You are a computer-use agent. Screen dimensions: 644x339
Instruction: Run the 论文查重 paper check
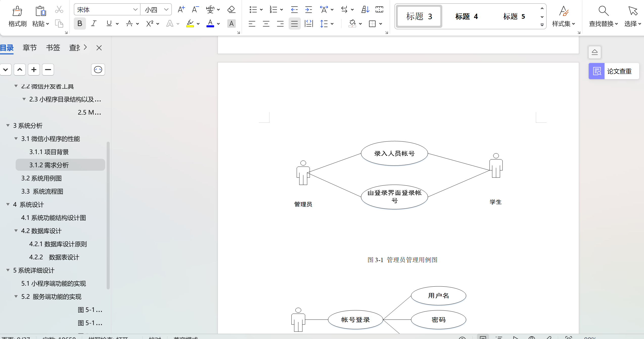pos(613,71)
